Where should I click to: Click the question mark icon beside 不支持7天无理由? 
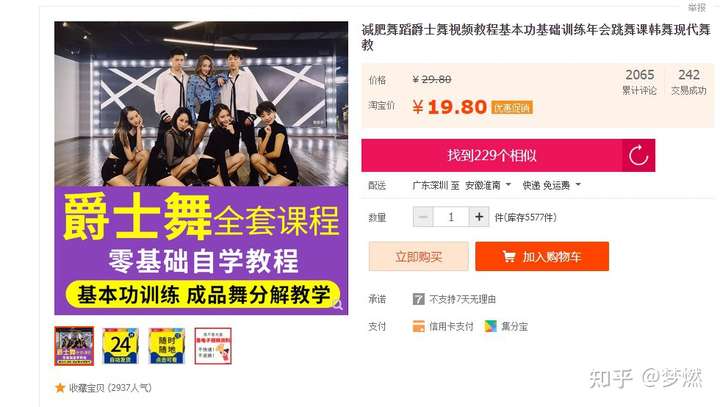point(418,300)
